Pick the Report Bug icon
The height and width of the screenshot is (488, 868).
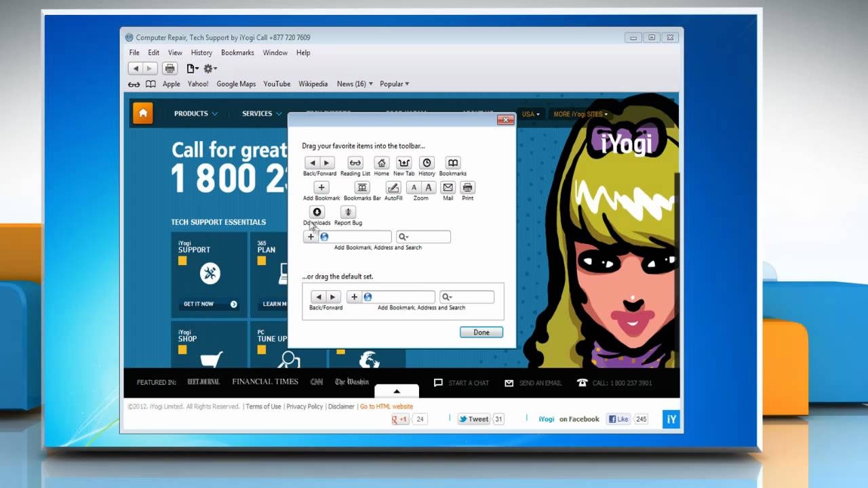(x=348, y=212)
